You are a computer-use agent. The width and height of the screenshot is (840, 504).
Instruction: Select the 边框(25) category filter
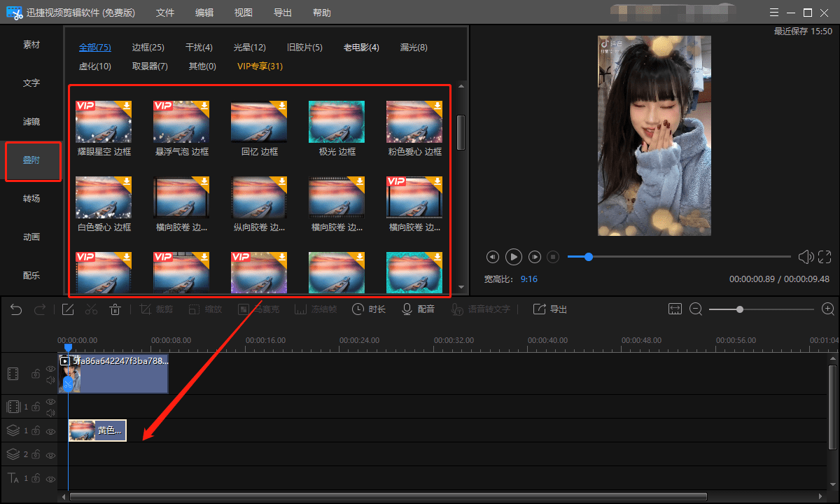[148, 48]
